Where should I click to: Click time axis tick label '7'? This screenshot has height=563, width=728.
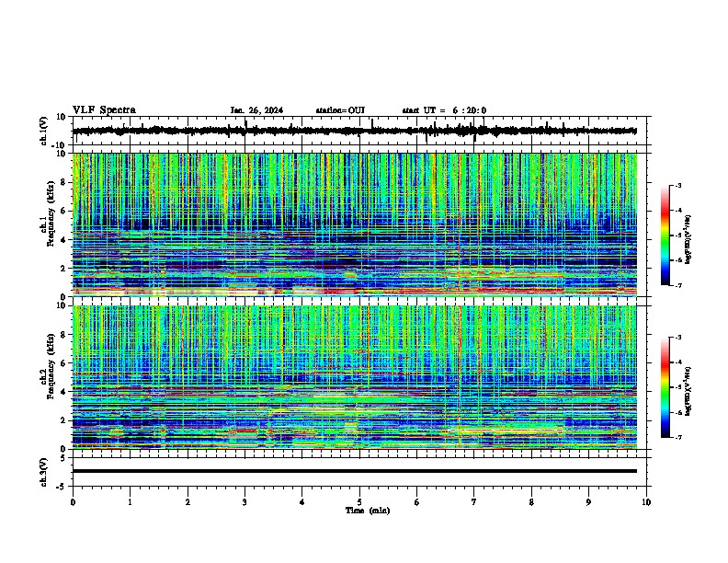474,502
